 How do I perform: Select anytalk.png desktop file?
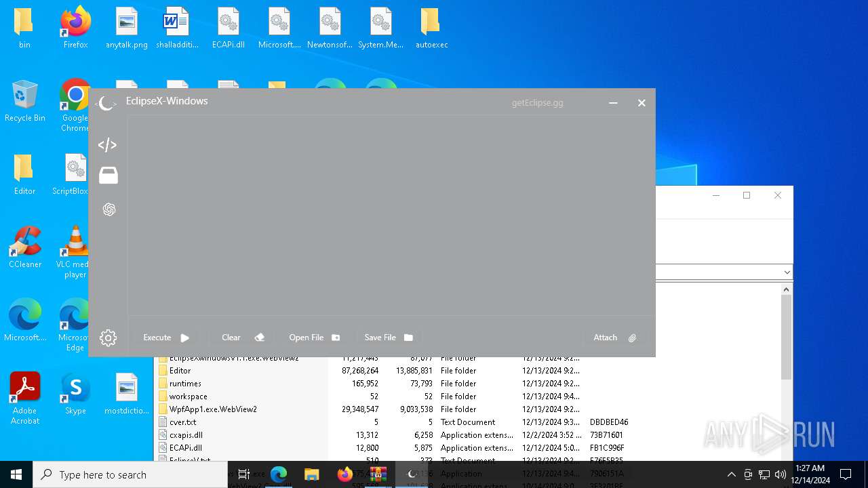[x=127, y=28]
